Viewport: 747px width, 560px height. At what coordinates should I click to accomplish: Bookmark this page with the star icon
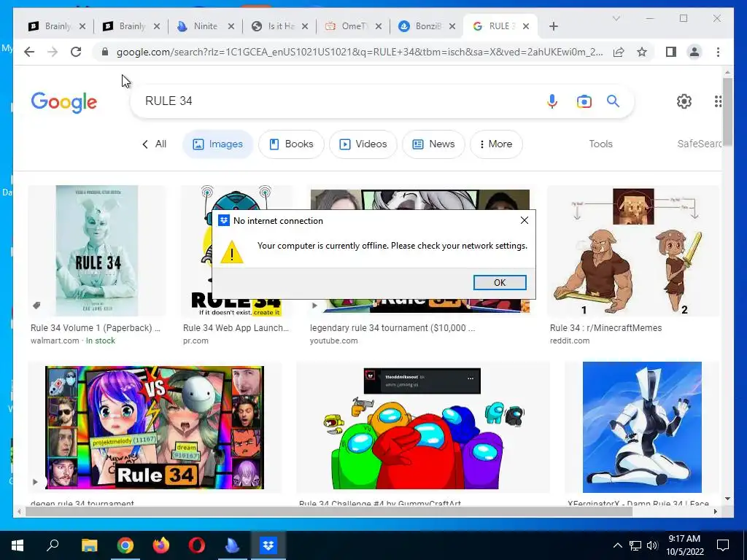coord(642,52)
